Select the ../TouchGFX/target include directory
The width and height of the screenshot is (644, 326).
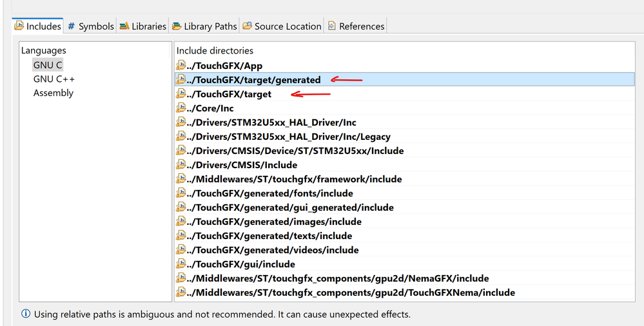405,94
